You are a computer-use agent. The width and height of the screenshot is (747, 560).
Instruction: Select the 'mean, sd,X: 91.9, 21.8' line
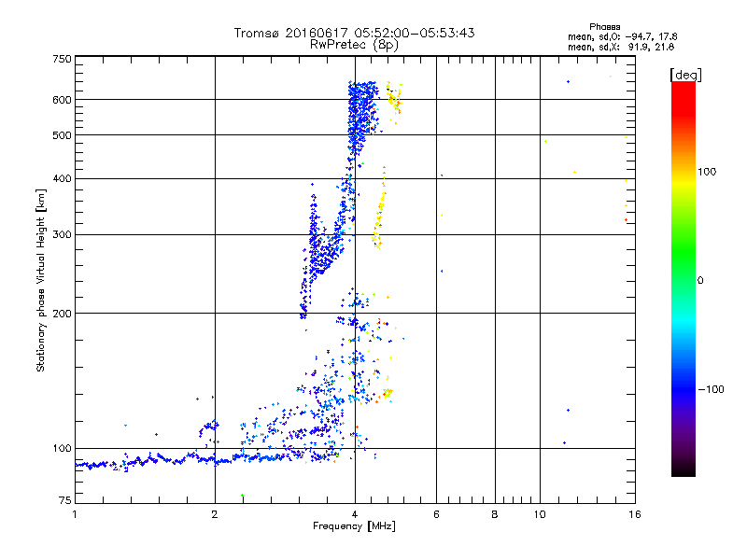[621, 47]
